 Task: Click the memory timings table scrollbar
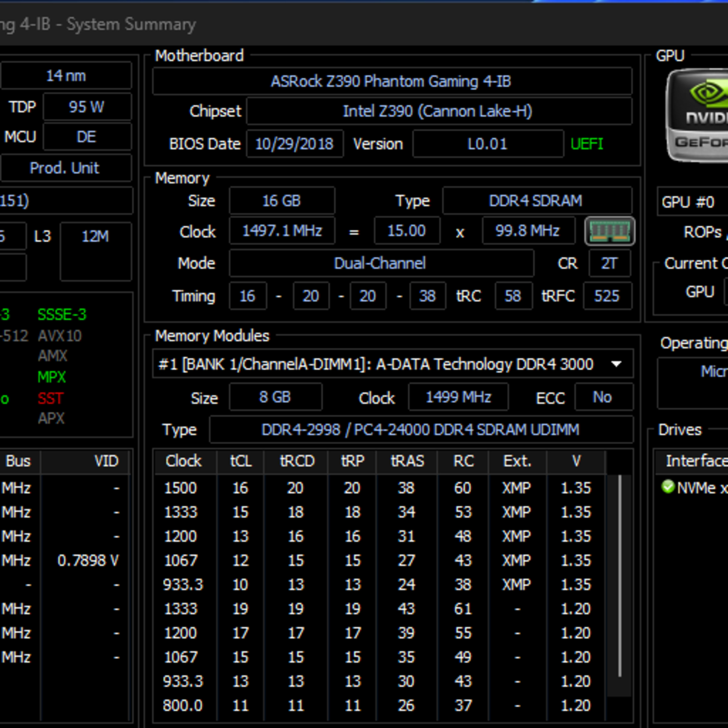620,576
